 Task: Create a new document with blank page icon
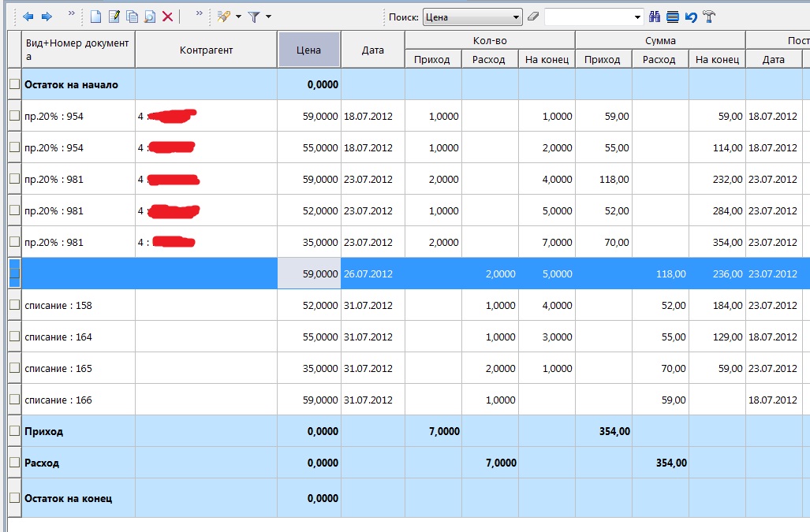(95, 17)
